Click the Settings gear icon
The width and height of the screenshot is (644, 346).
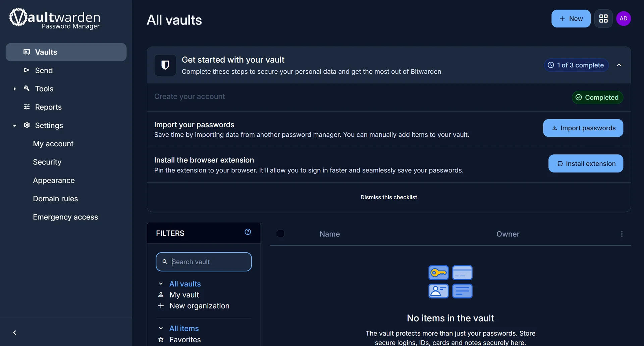pyautogui.click(x=27, y=125)
